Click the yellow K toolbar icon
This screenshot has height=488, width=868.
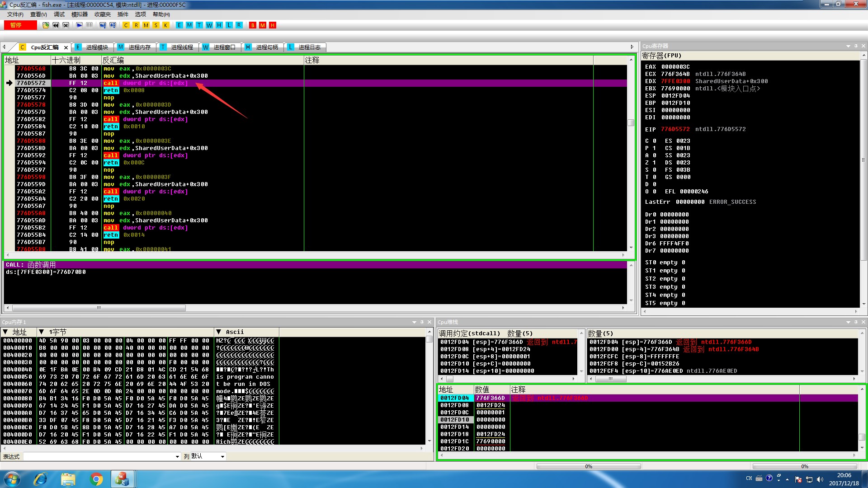point(166,25)
